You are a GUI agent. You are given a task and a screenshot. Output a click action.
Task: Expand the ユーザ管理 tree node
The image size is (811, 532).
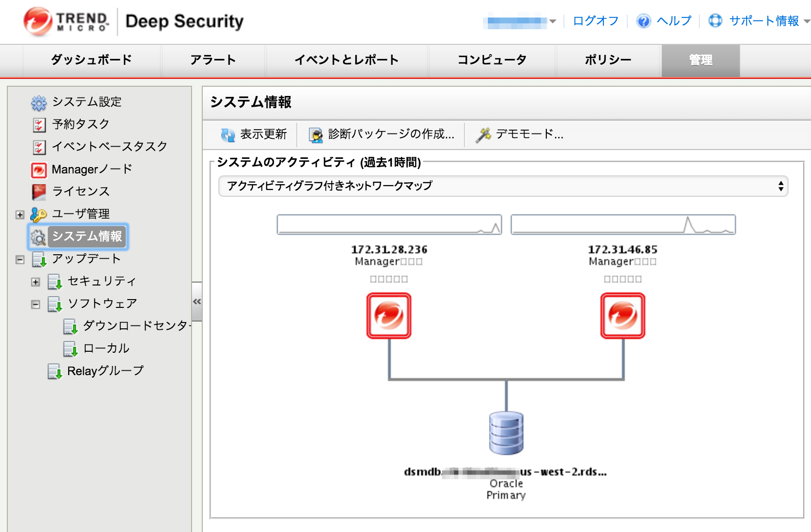click(19, 214)
